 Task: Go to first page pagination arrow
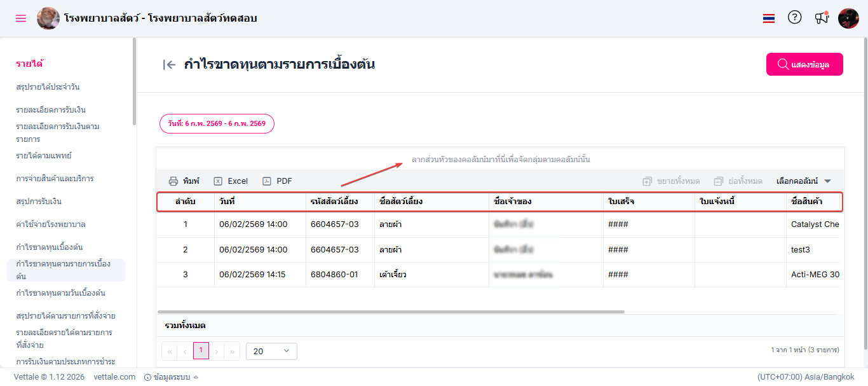[x=170, y=351]
